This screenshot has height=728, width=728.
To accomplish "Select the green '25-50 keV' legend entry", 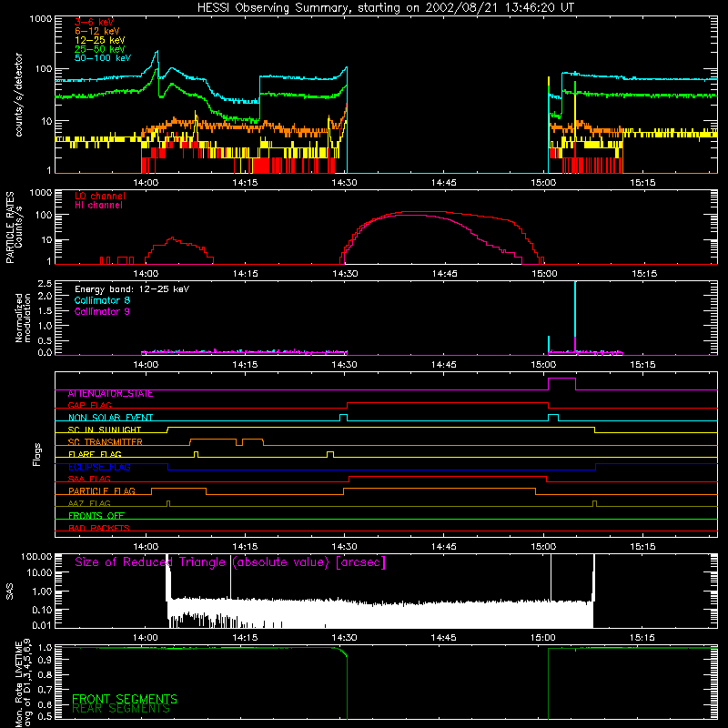I will 99,49.
